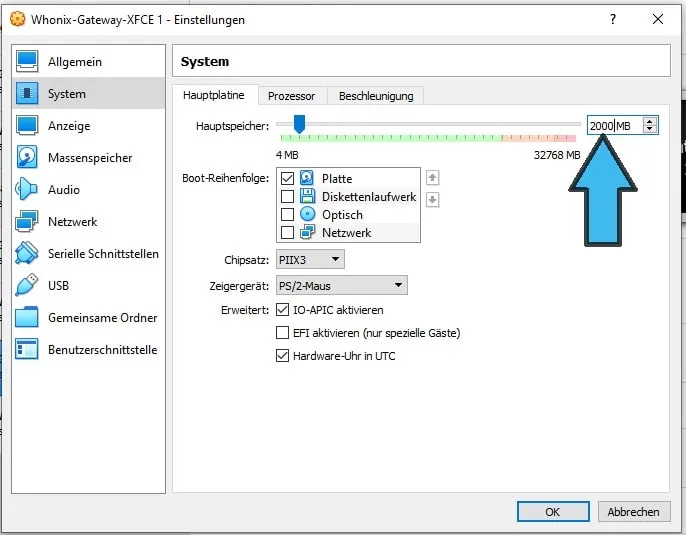Open Anzeige monitor icon
Viewport: 686px width, 535px height.
(27, 125)
